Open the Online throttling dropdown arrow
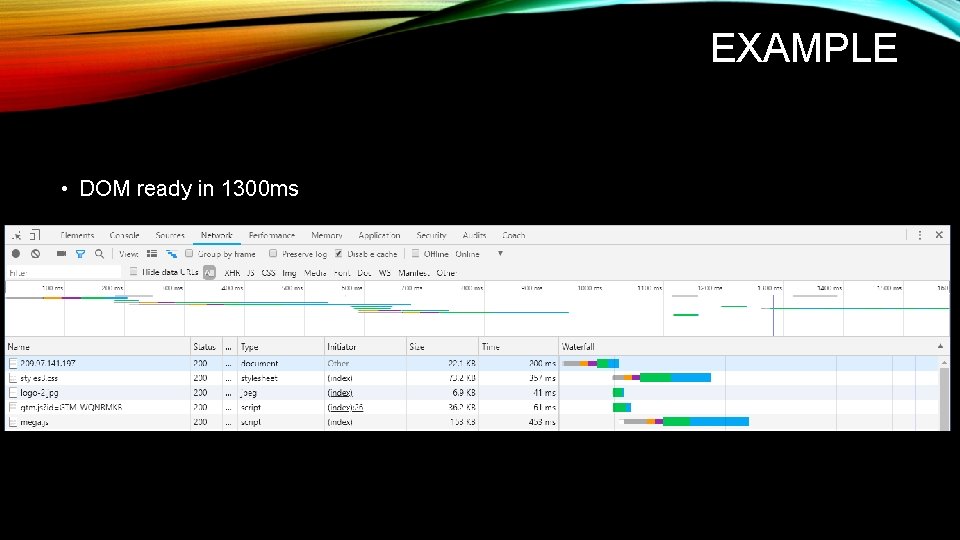 tap(500, 253)
